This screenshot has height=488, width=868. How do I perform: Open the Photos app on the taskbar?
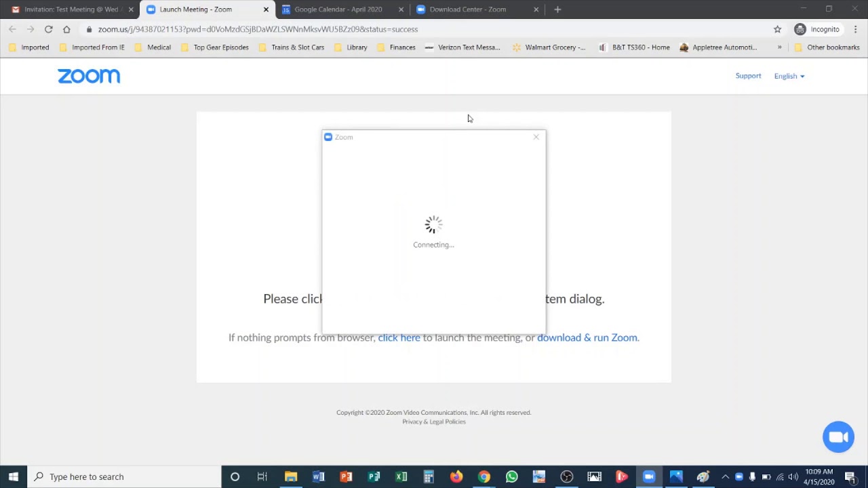tap(676, 476)
